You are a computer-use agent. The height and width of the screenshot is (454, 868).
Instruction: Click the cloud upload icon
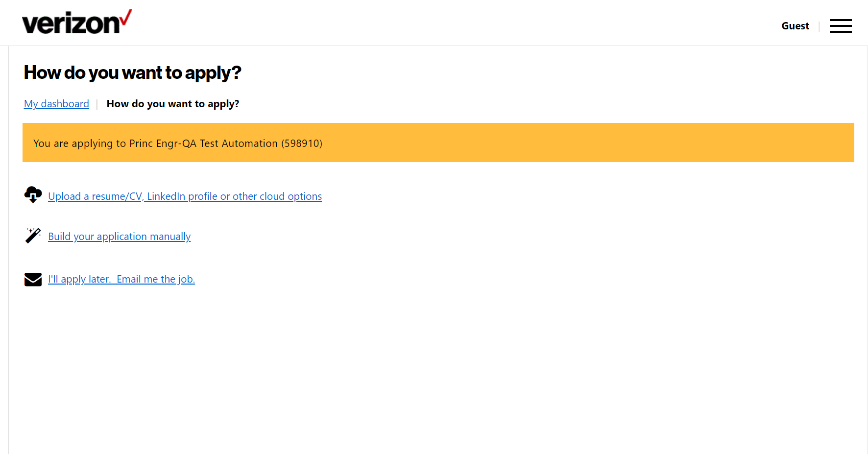click(x=33, y=194)
